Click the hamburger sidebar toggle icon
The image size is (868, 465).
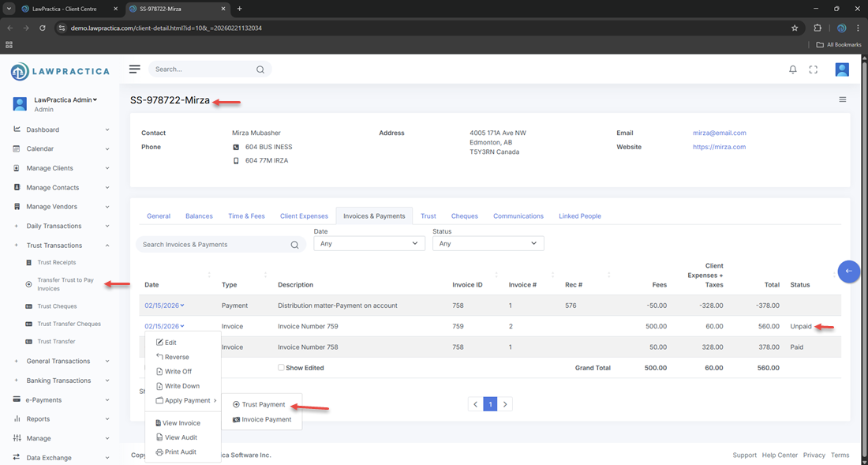pos(135,69)
